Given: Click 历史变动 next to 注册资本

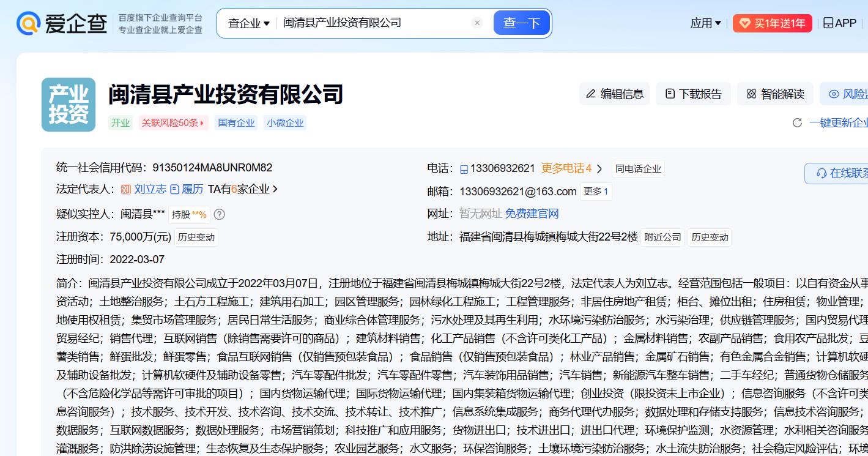Looking at the screenshot, I should click(x=196, y=237).
